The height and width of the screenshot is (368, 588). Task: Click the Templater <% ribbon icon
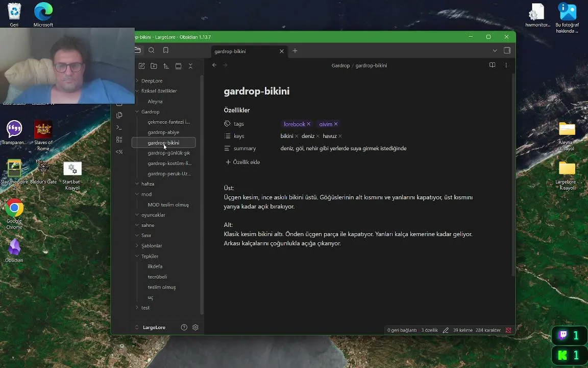[x=119, y=152]
